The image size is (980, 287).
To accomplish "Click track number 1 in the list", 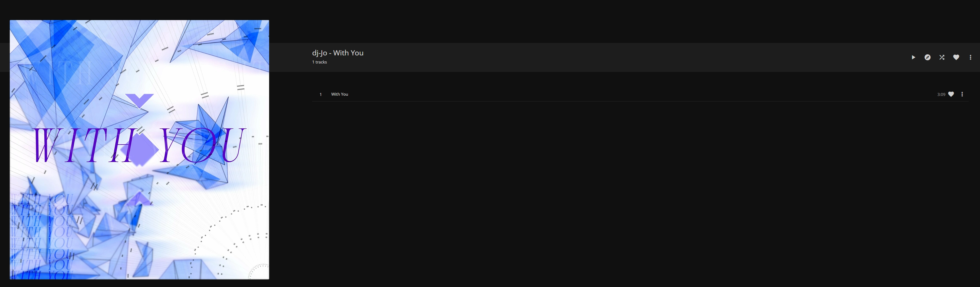I will click(321, 94).
